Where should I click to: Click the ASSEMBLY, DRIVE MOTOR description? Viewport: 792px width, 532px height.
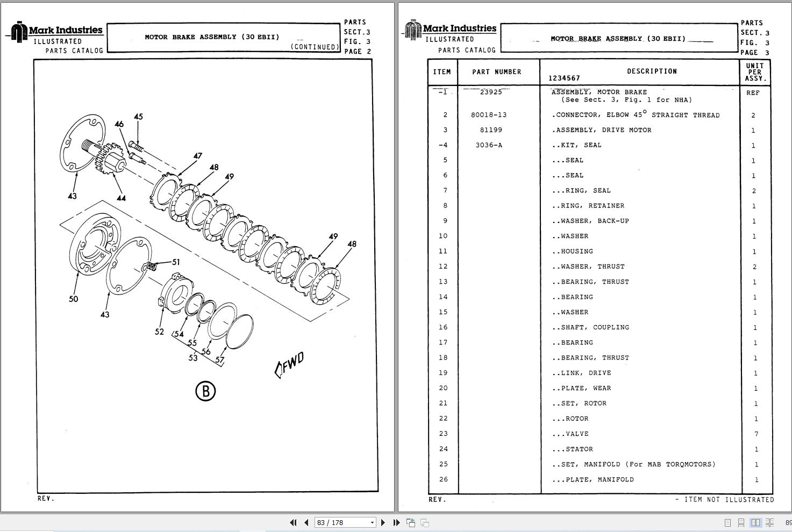[601, 130]
